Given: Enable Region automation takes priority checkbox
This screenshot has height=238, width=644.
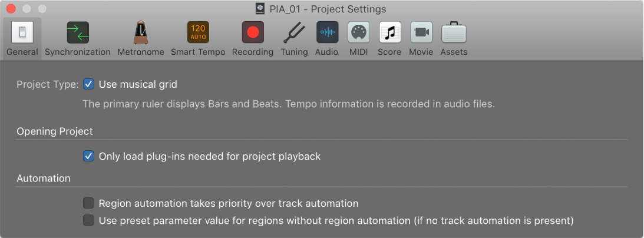Looking at the screenshot, I should pos(88,203).
